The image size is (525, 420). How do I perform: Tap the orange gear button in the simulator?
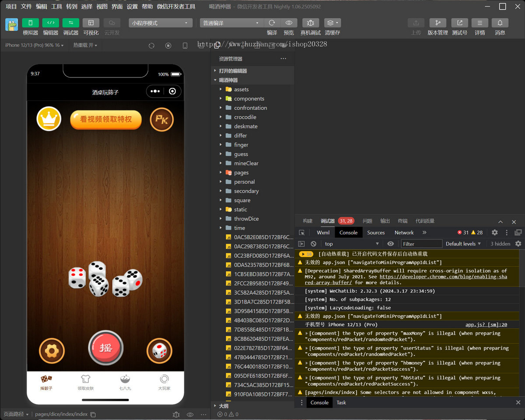52,351
